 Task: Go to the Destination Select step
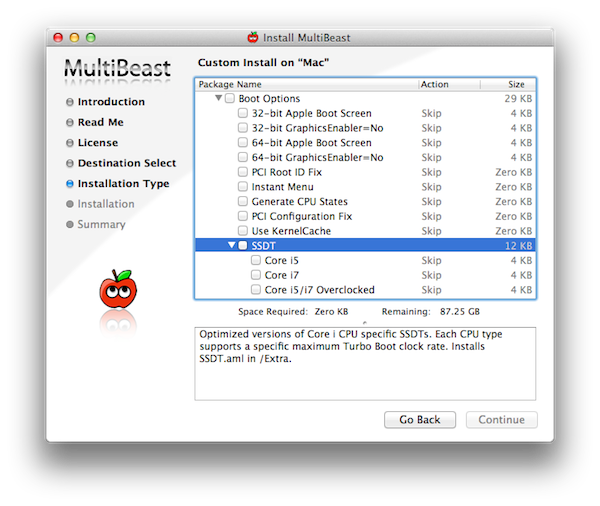(x=127, y=163)
